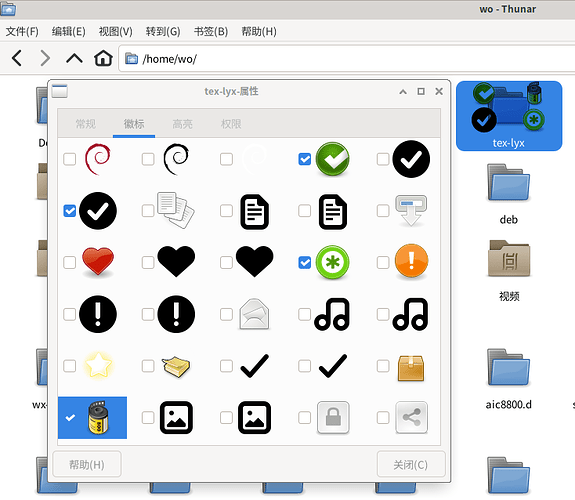Pick the cardboard package box emblem image
This screenshot has height=500, width=575.
[x=411, y=368]
